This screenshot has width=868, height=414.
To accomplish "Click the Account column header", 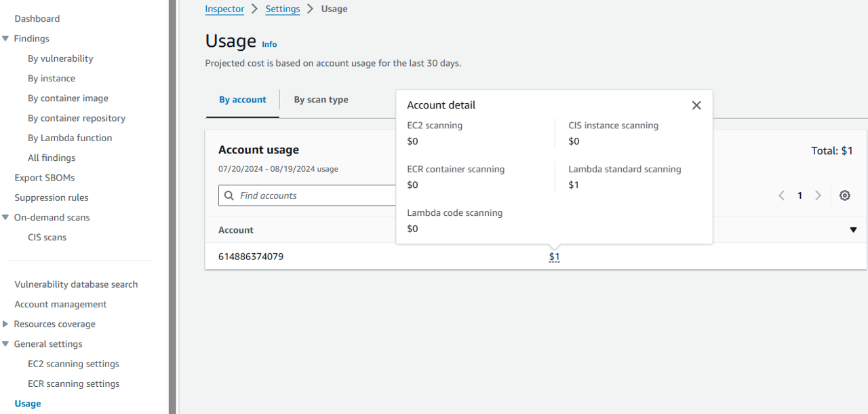I will click(236, 230).
